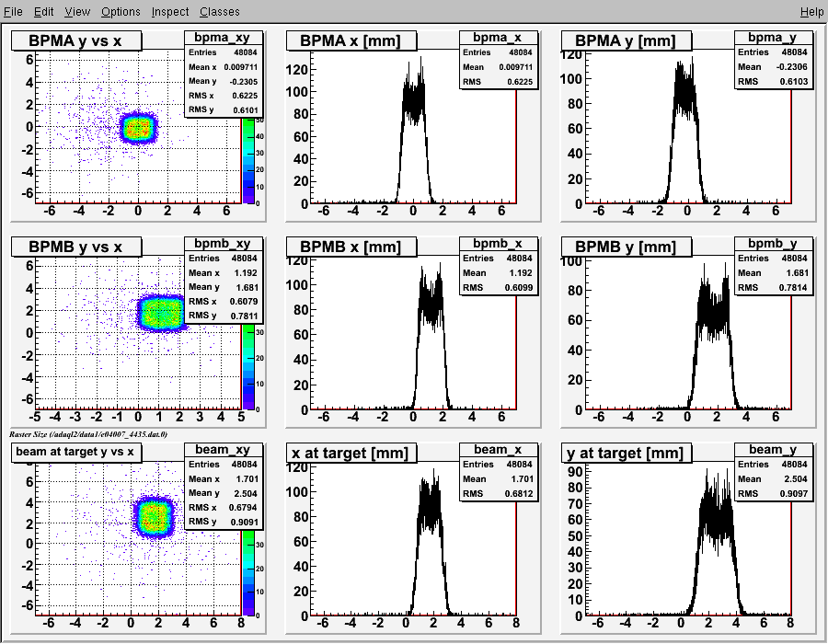Open the Edit menu
This screenshot has height=644, width=828.
tap(44, 11)
